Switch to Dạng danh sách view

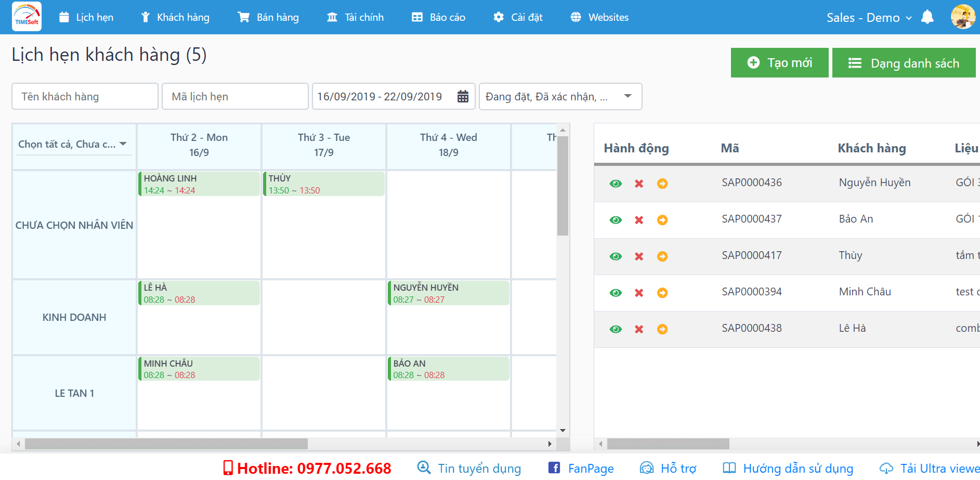coord(904,63)
